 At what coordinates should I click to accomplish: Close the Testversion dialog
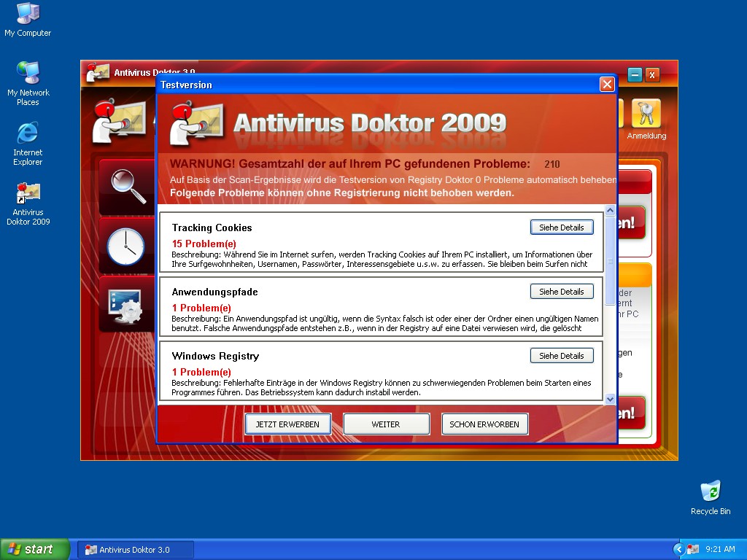point(607,85)
